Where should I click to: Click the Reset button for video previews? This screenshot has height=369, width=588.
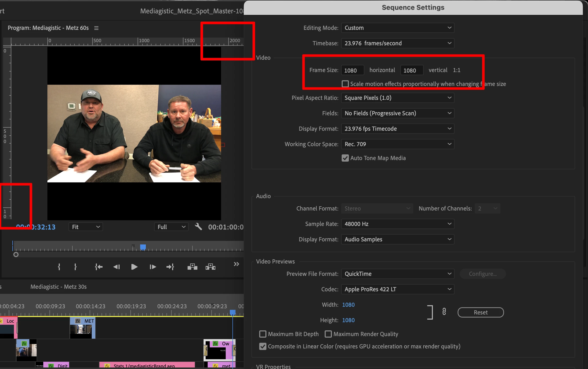pyautogui.click(x=481, y=312)
